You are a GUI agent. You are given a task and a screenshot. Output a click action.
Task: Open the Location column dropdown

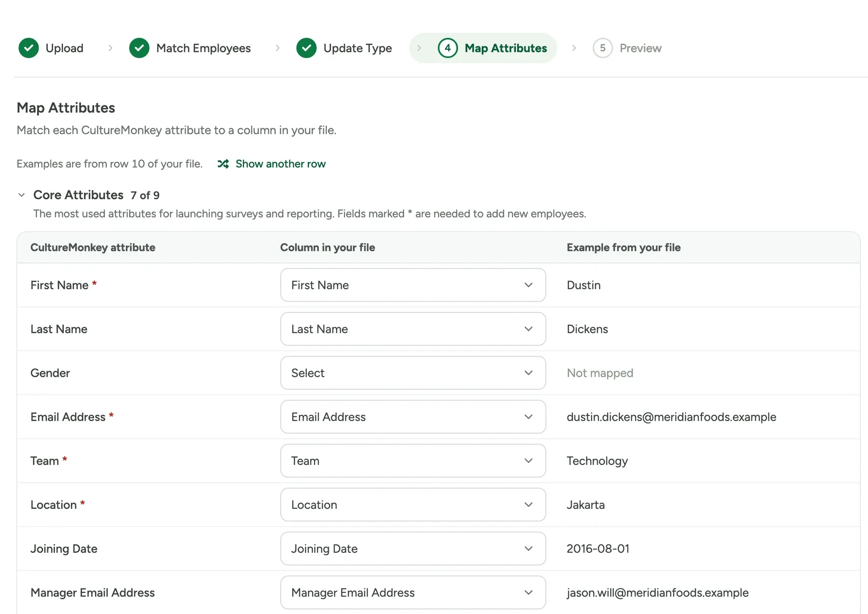pyautogui.click(x=413, y=505)
